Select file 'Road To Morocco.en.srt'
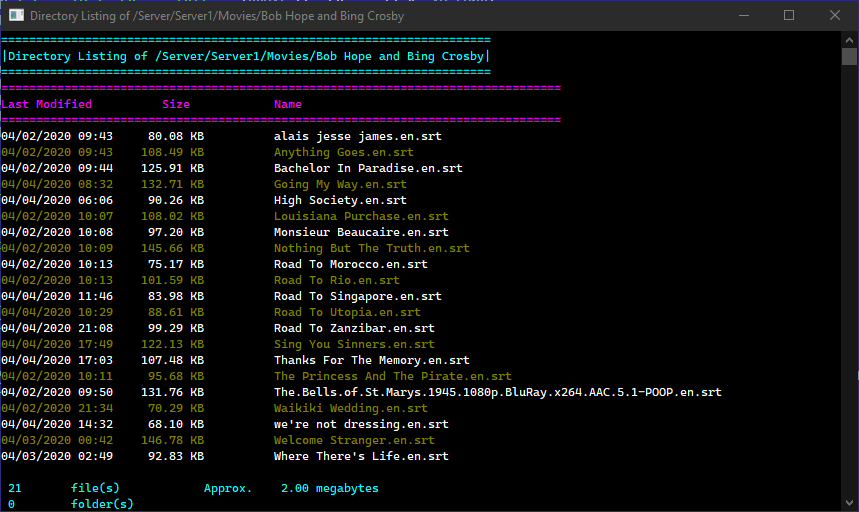 [351, 264]
